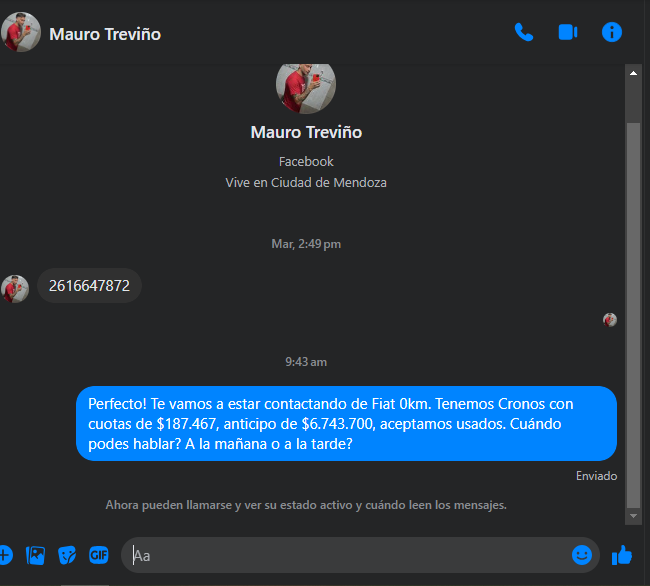Viewport: 650px width, 586px height.
Task: Open the emoji picker
Action: (x=582, y=555)
